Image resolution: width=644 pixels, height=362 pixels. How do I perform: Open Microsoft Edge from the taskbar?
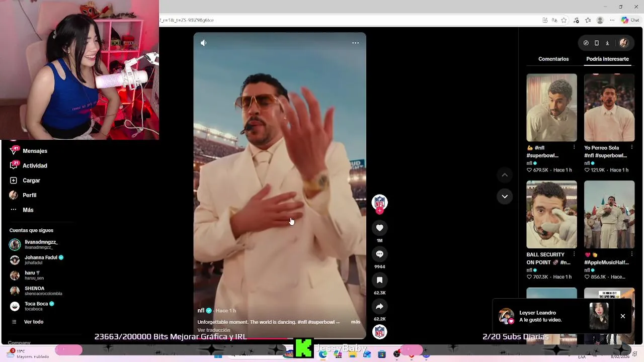[323, 354]
